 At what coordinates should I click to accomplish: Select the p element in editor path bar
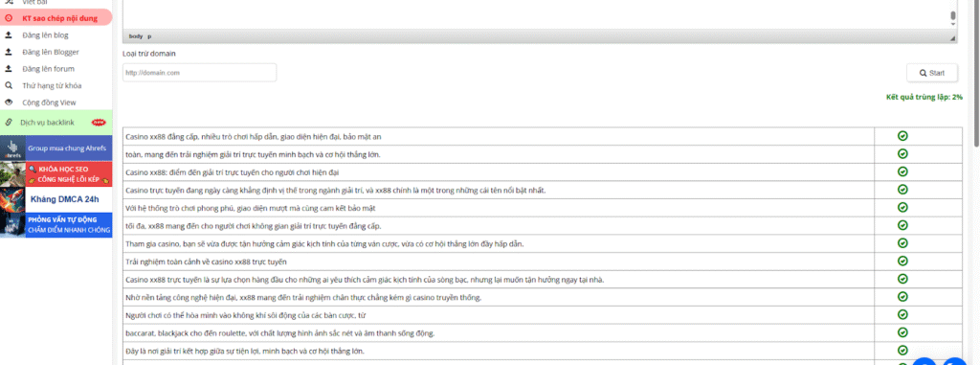149,36
